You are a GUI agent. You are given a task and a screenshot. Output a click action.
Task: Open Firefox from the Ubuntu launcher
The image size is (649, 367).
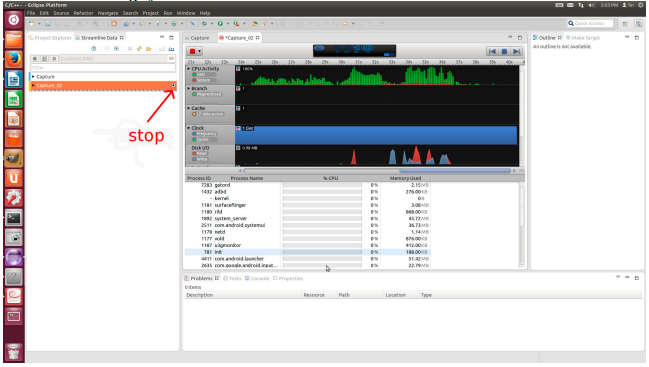(14, 59)
